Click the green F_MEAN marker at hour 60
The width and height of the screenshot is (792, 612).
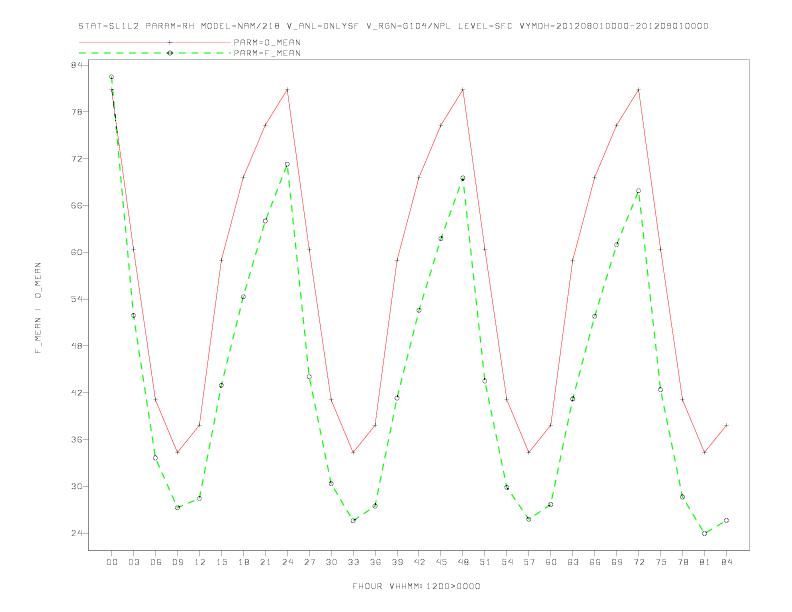tap(551, 504)
